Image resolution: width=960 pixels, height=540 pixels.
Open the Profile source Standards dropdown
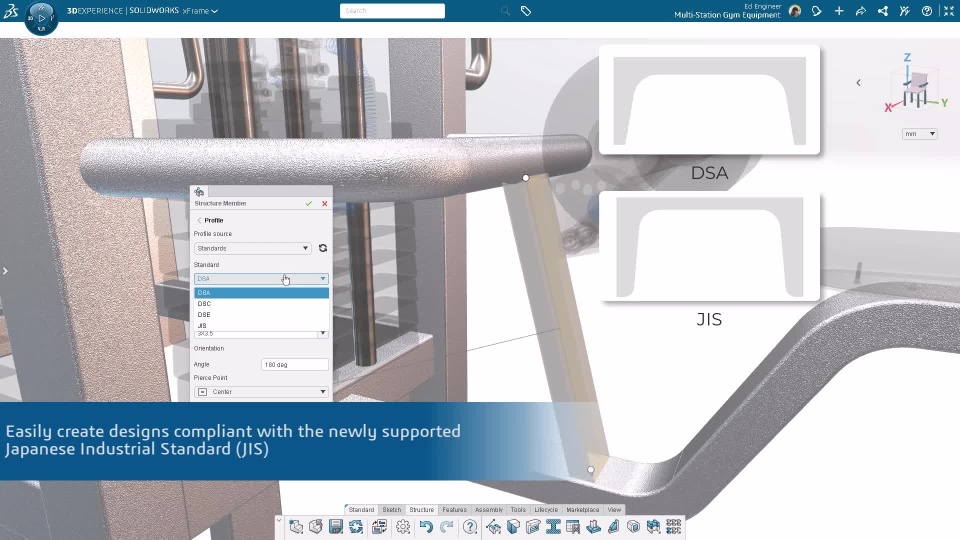click(x=252, y=248)
